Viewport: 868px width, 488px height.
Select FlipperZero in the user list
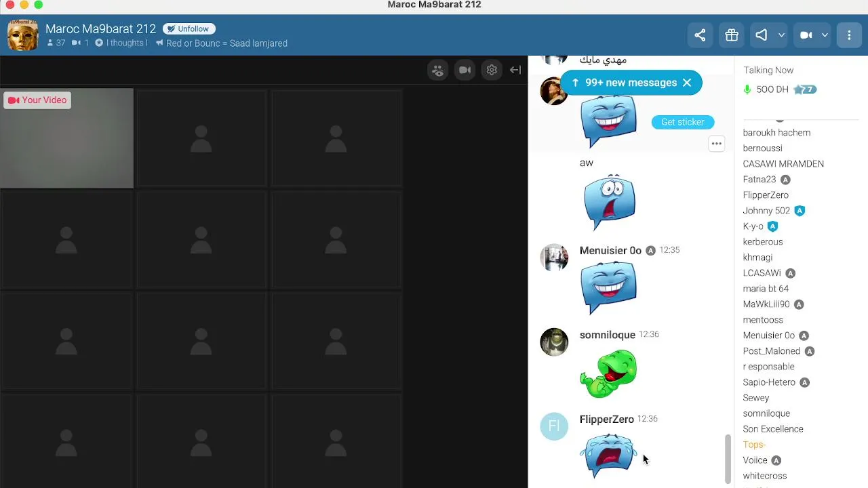coord(766,195)
